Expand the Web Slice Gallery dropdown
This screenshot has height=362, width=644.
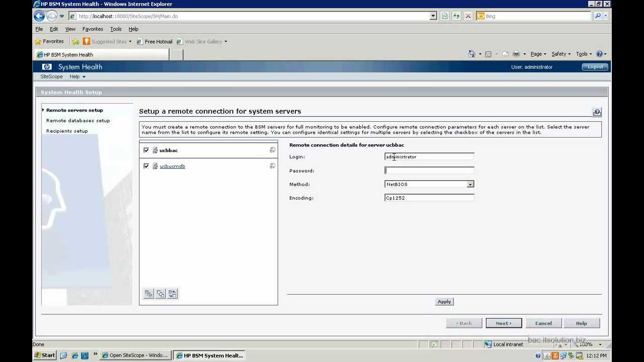coord(225,42)
